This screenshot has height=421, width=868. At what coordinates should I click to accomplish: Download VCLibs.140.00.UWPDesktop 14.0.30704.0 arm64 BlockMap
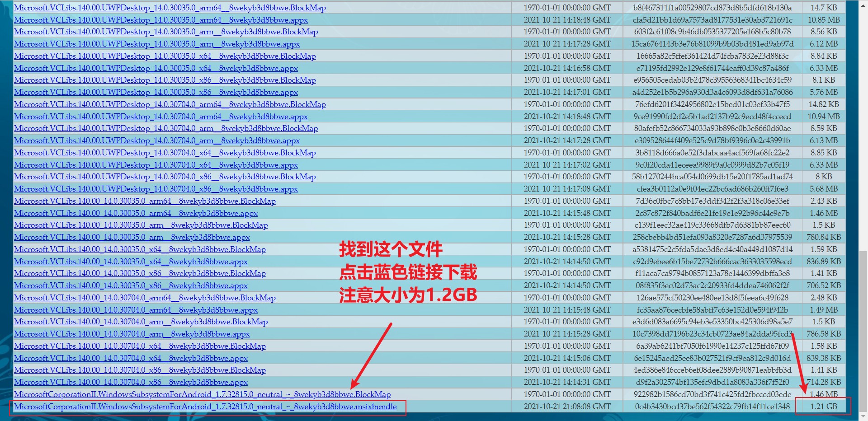tap(170, 104)
